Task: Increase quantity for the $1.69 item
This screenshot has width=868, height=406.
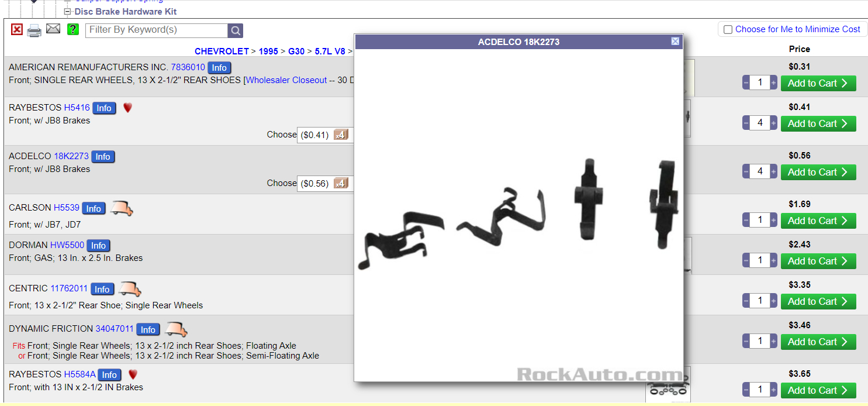Action: click(x=773, y=221)
